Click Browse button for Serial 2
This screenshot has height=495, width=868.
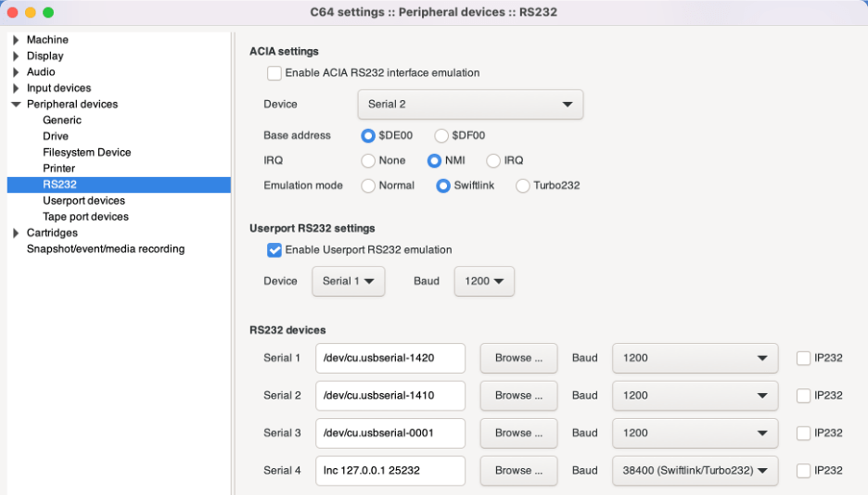click(x=518, y=396)
